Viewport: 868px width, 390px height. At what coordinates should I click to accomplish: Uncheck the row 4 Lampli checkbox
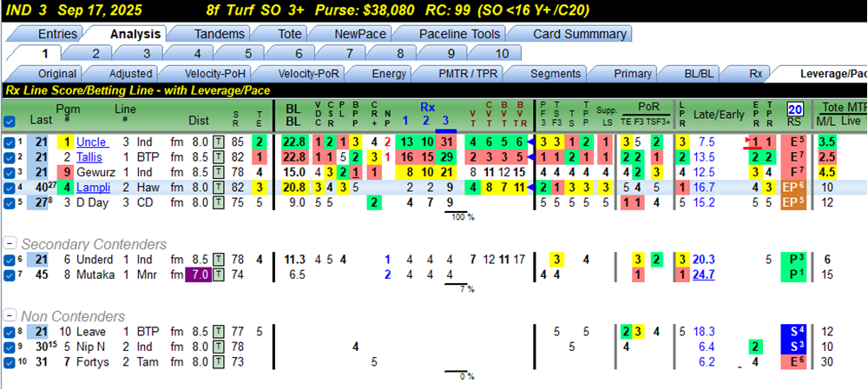click(9, 188)
